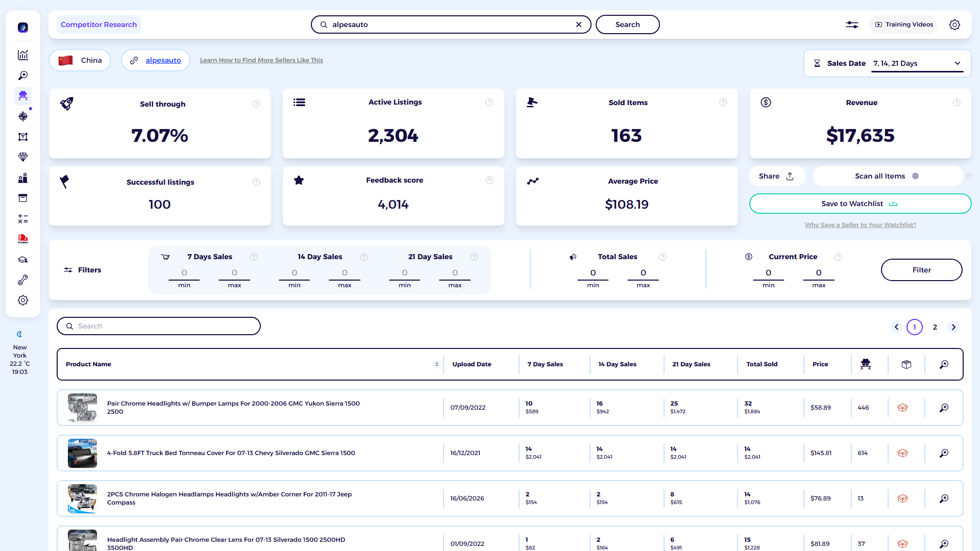Screen dimensions: 980x551
Task: Show Sell through help tooltip
Action: pos(256,104)
